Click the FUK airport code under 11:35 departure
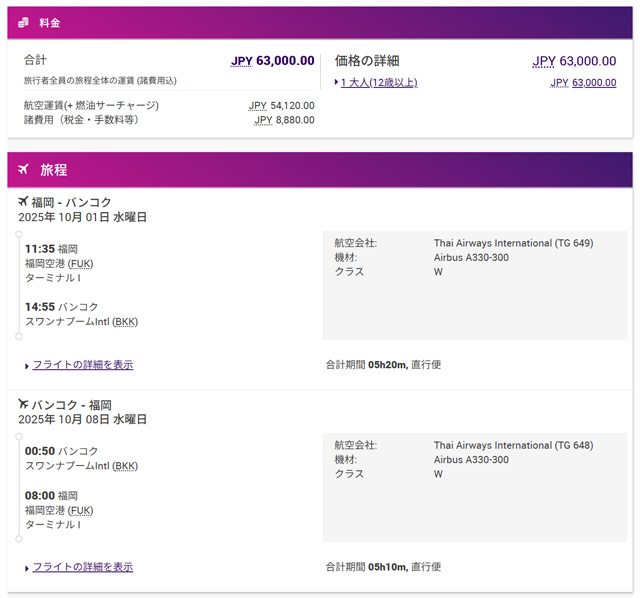The width and height of the screenshot is (640, 598). click(x=81, y=264)
